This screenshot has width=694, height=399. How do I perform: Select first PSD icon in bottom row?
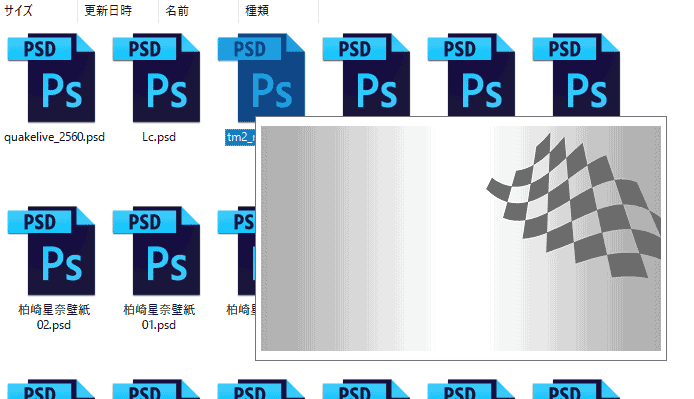pos(51,389)
